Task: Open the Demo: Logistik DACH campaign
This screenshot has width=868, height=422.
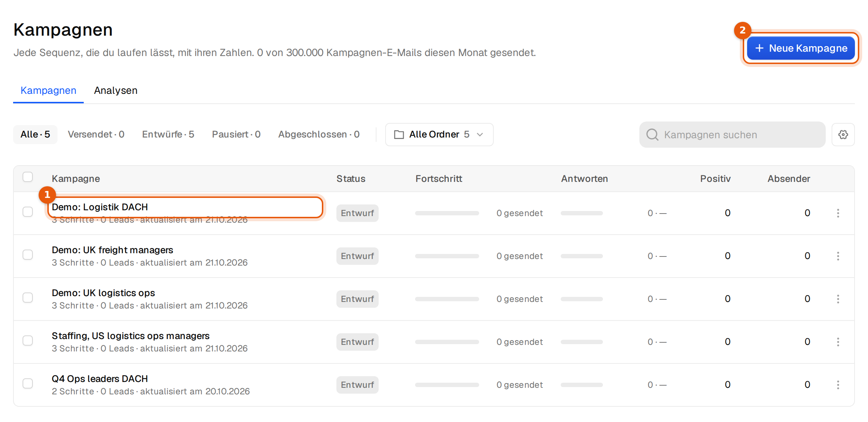Action: pos(100,207)
